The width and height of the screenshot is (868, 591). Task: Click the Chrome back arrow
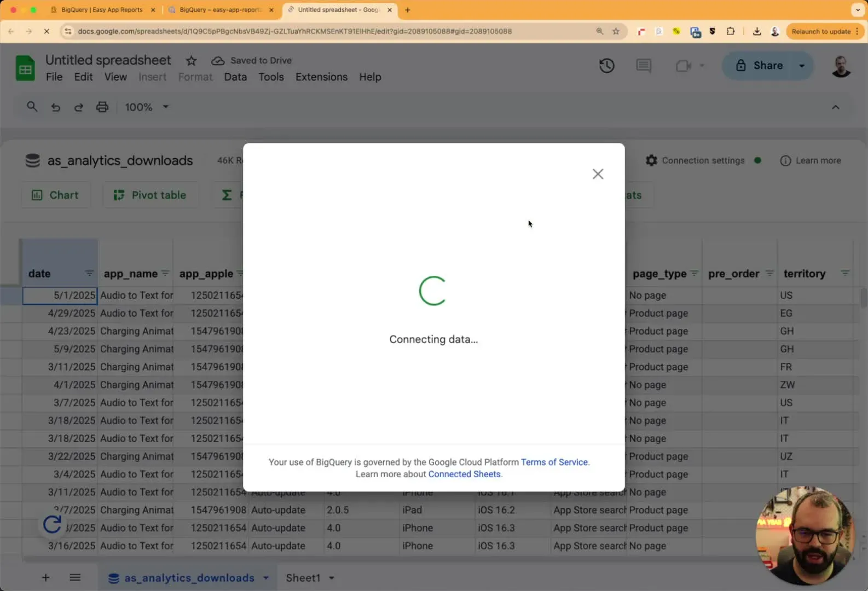[x=11, y=31]
